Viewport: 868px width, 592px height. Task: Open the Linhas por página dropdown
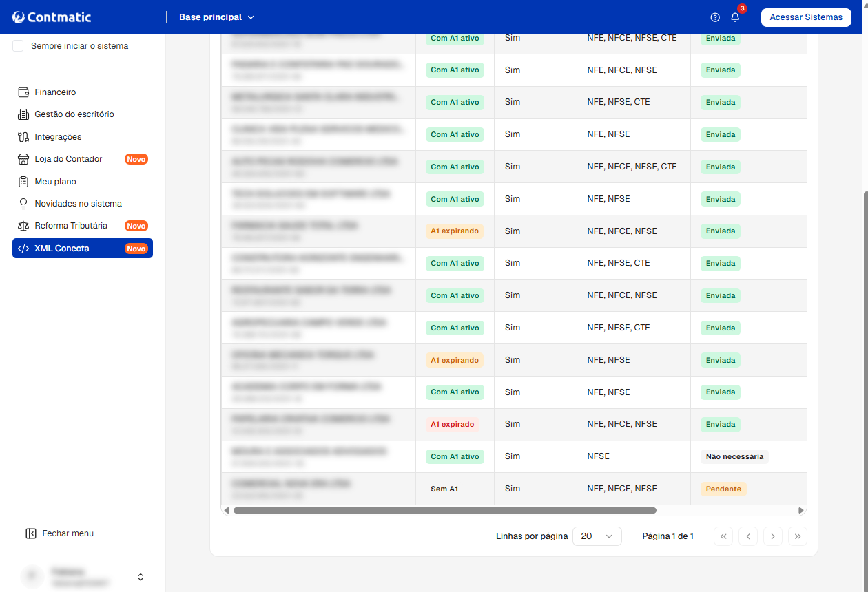pos(597,536)
